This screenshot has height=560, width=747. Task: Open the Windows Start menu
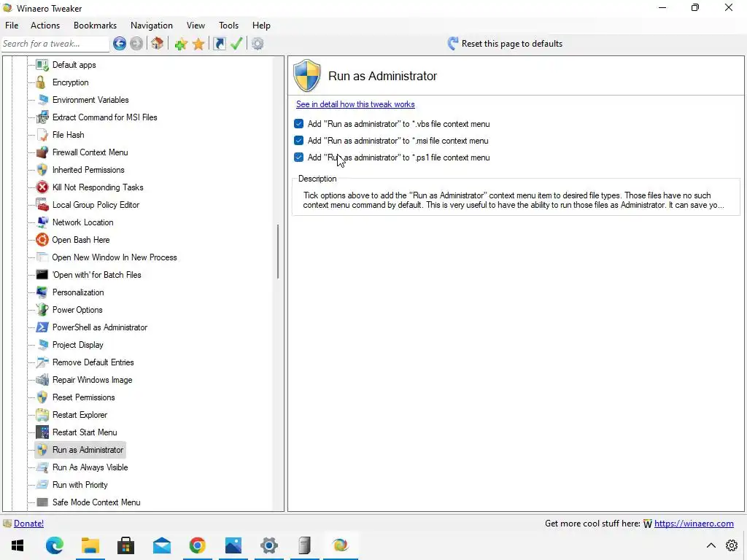click(18, 545)
